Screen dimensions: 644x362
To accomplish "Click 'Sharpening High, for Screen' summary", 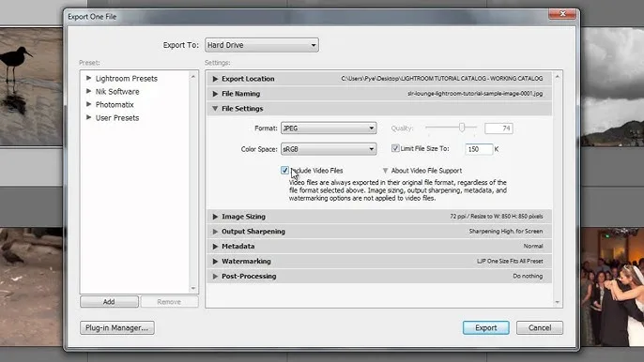I will (506, 232).
